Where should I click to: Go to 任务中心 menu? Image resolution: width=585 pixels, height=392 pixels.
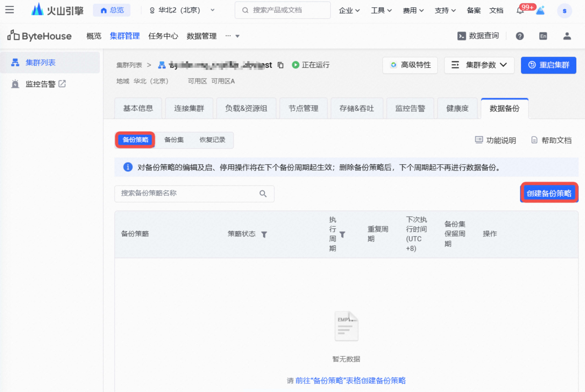click(x=163, y=36)
